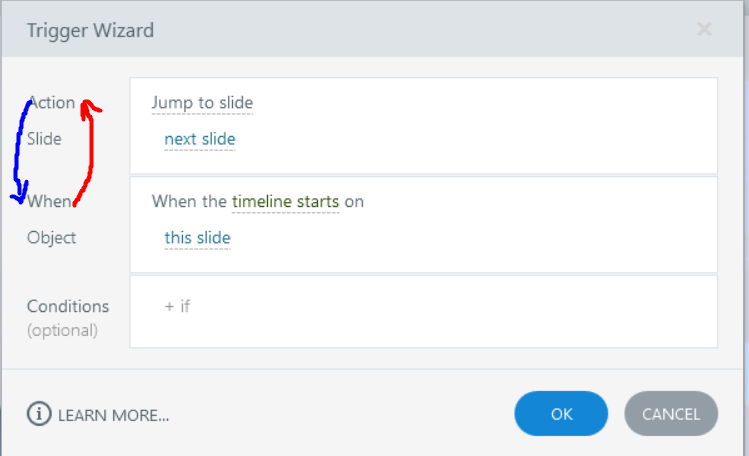Pick a different object than "this slide"
The image size is (749, 456).
[197, 238]
